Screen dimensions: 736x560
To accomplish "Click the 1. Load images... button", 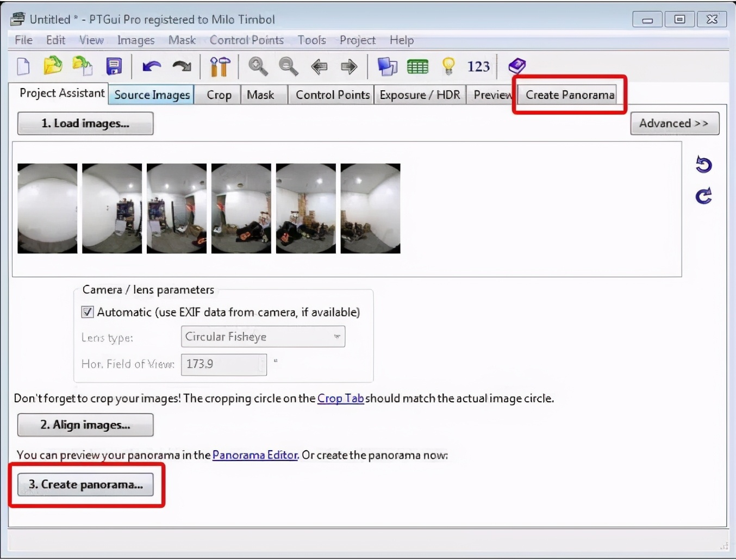I will (85, 123).
